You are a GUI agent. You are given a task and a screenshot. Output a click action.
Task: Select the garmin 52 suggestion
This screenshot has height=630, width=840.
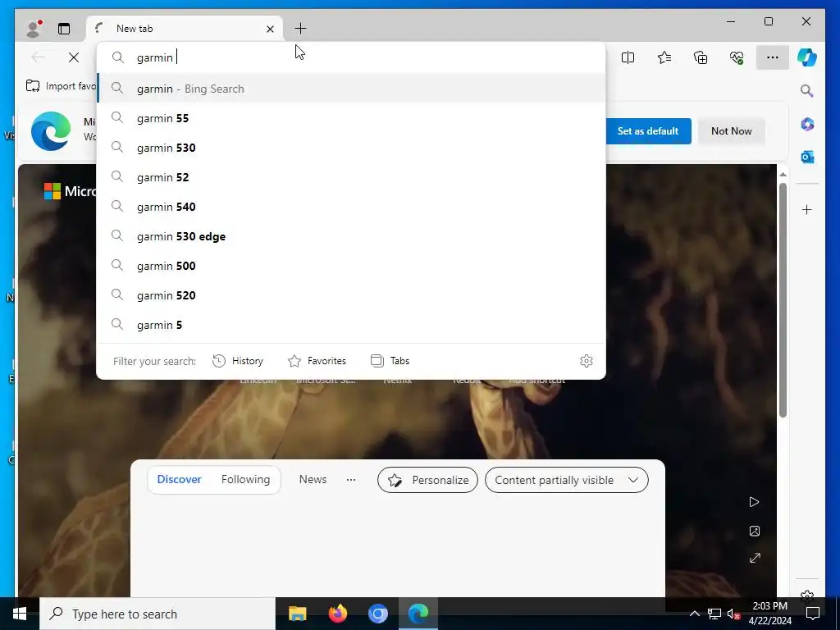[351, 177]
